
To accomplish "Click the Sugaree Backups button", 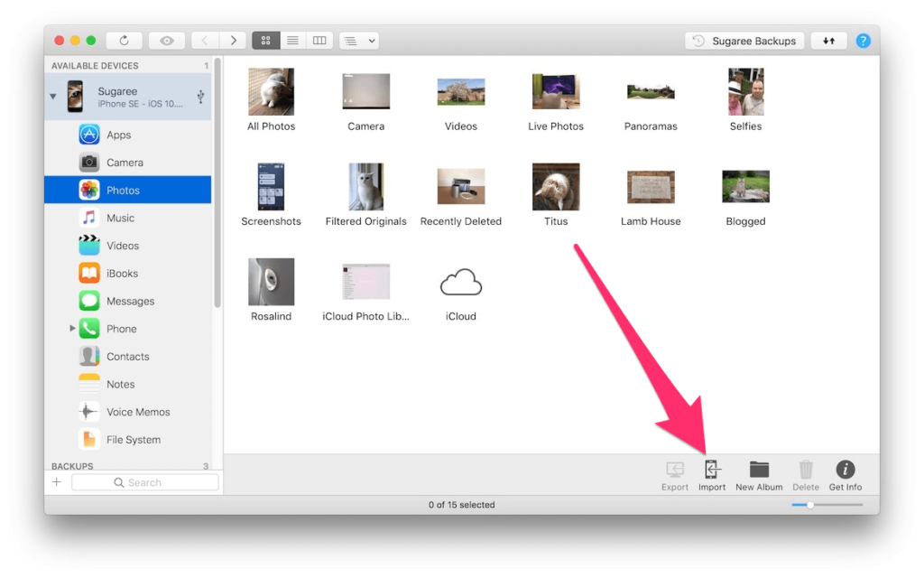I will coord(744,41).
